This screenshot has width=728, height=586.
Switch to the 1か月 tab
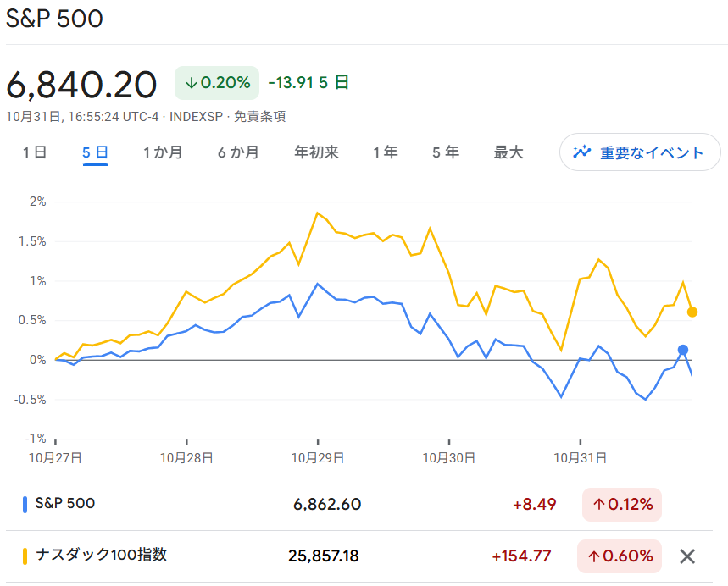[163, 152]
